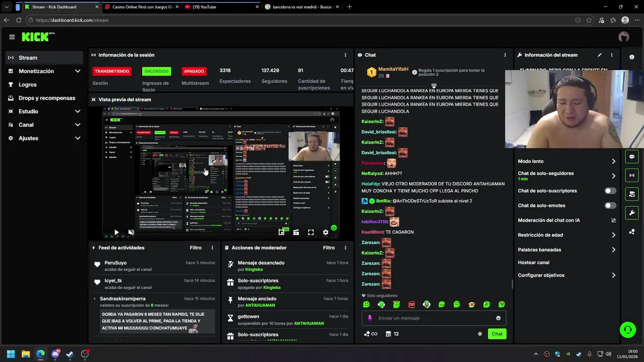The height and width of the screenshot is (362, 644).
Task: Open Palabras baneadas options
Action: point(567,250)
